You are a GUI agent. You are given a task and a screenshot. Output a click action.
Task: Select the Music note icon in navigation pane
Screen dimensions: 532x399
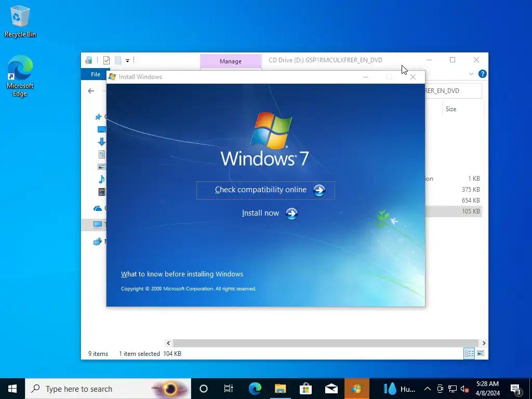[x=101, y=179]
